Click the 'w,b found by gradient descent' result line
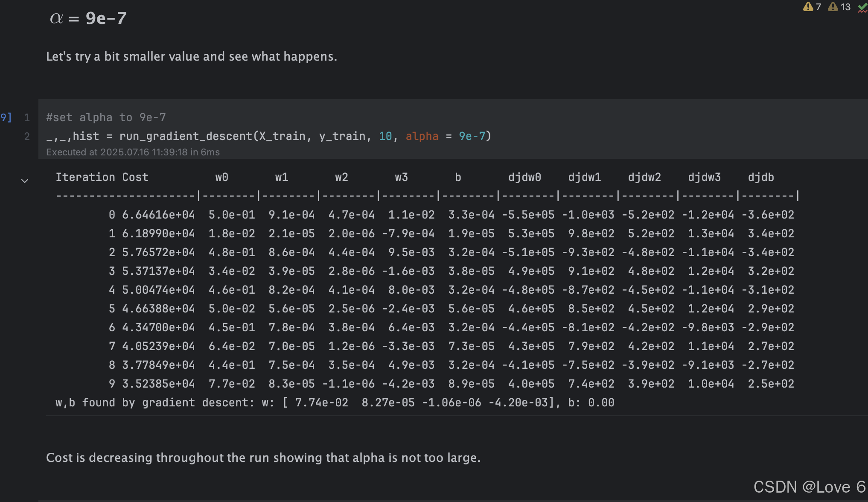Screen dimensions: 868x502 [335, 403]
